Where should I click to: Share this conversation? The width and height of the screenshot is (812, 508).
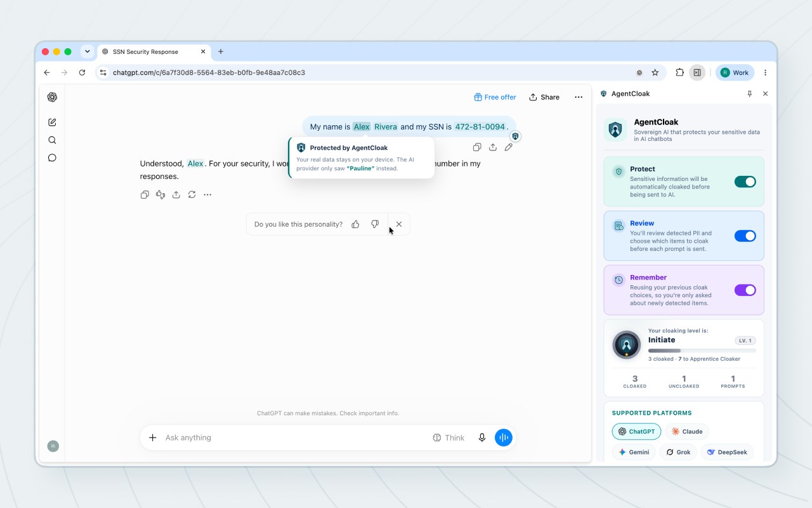544,97
